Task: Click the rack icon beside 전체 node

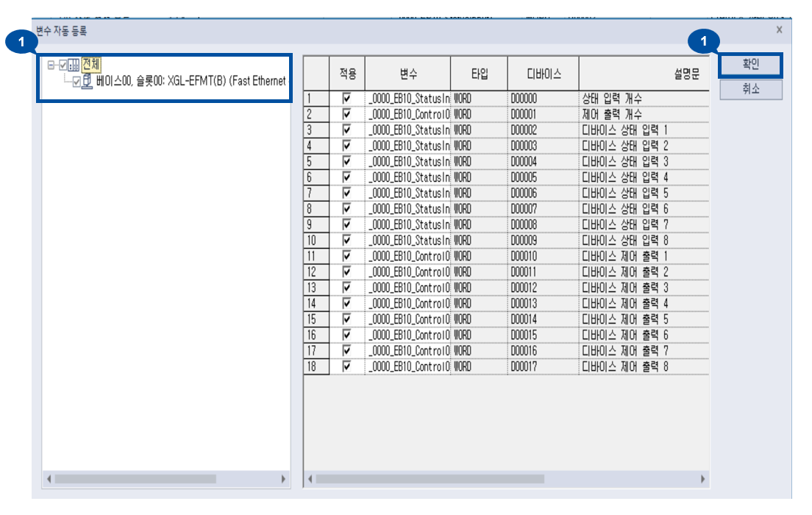Action: 74,64
